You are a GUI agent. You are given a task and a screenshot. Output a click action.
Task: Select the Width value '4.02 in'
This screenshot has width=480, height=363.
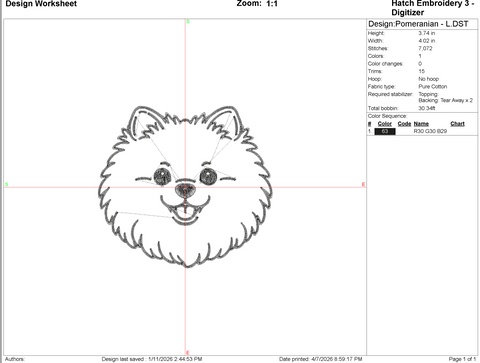pos(427,41)
